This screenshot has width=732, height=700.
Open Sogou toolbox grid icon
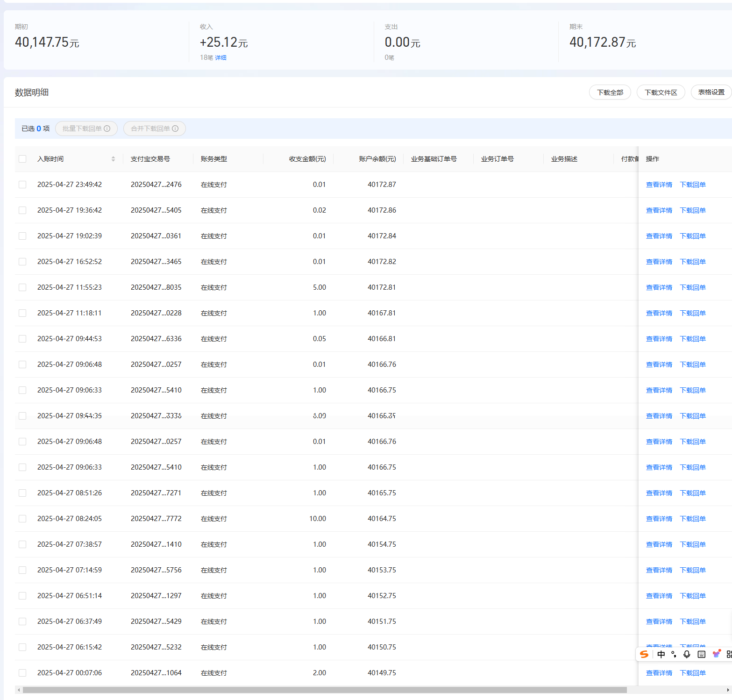729,654
